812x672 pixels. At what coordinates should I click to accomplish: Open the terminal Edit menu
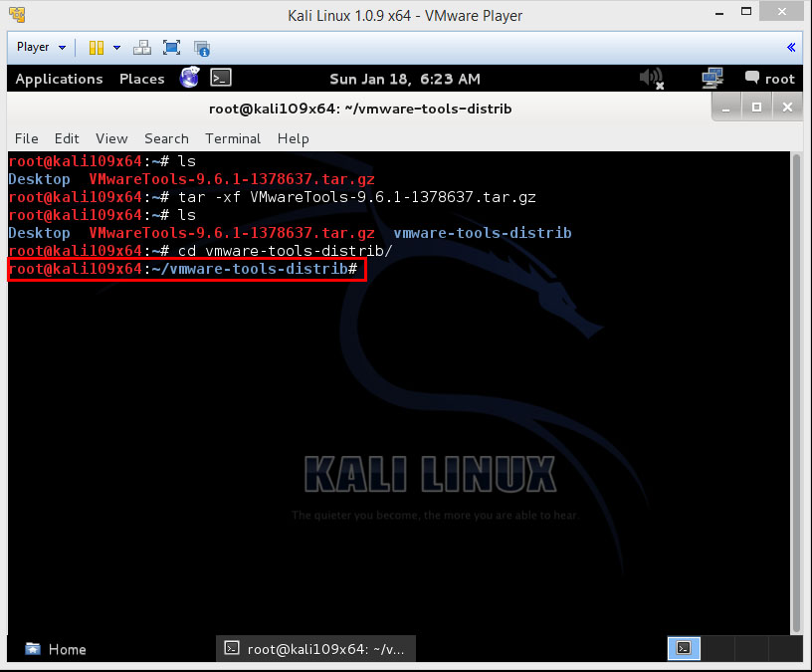(67, 138)
